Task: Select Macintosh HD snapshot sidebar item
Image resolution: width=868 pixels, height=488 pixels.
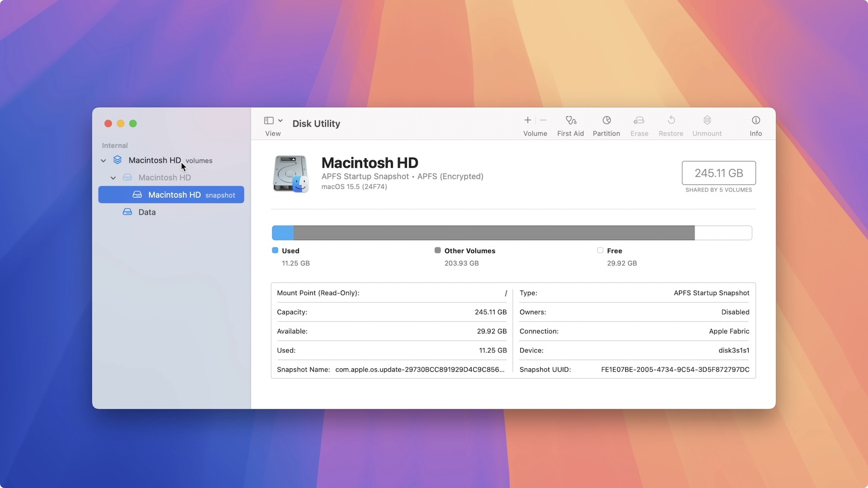Action: coord(174,195)
